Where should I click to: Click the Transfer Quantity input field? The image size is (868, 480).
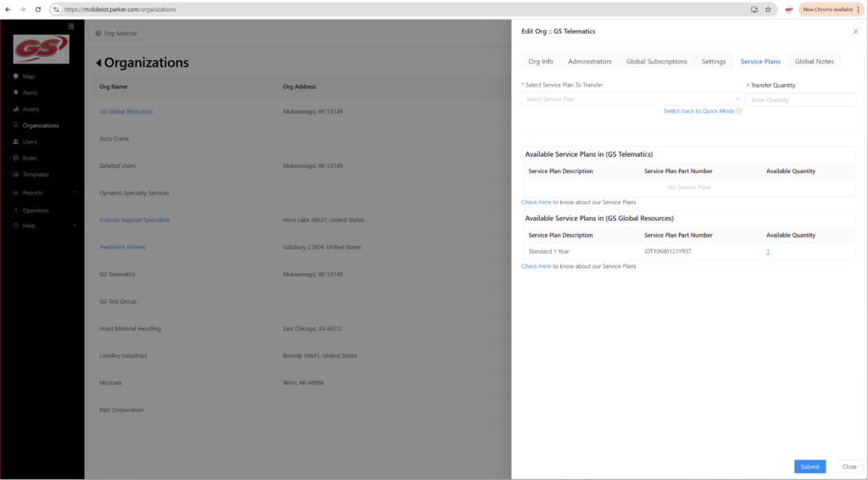coord(800,100)
